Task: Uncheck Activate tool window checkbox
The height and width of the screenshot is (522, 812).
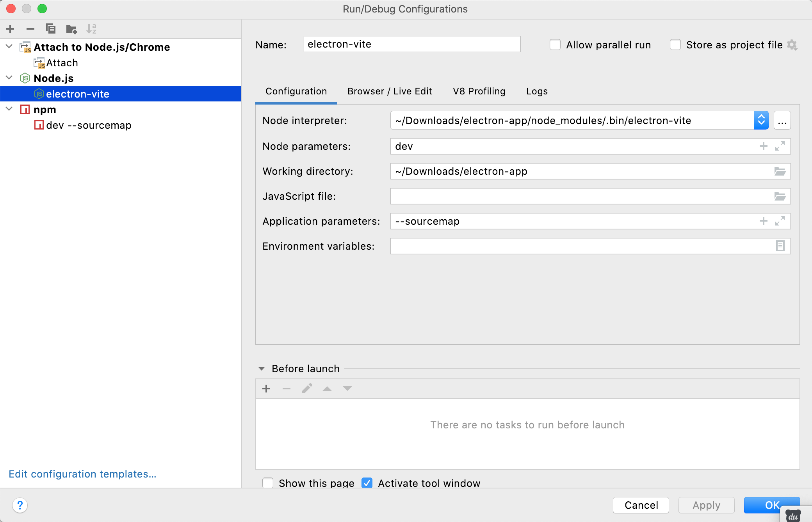Action: pos(367,483)
